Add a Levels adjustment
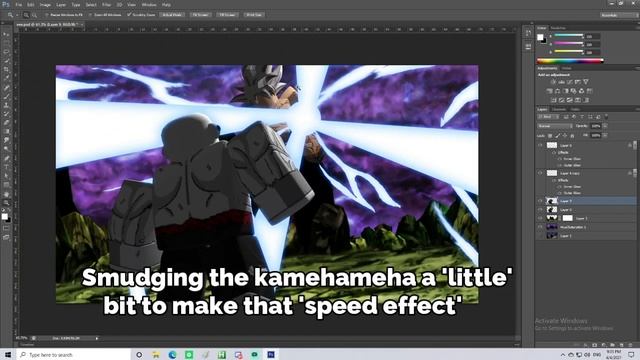Screen dimensions: 640x360 [562, 82]
